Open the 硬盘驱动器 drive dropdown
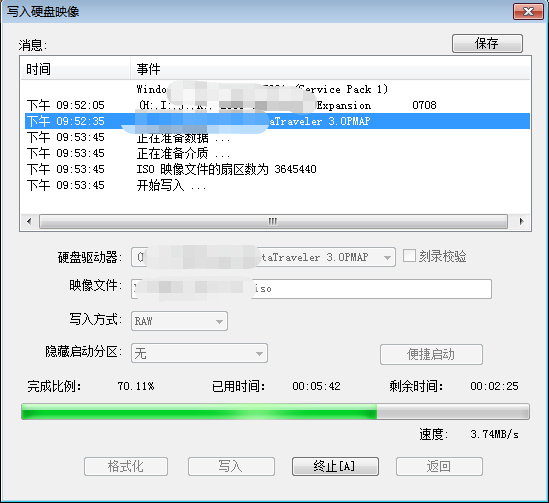 263,257
